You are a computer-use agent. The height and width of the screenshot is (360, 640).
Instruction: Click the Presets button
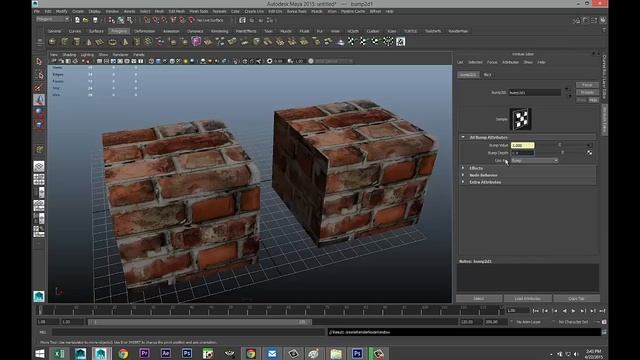coord(587,92)
